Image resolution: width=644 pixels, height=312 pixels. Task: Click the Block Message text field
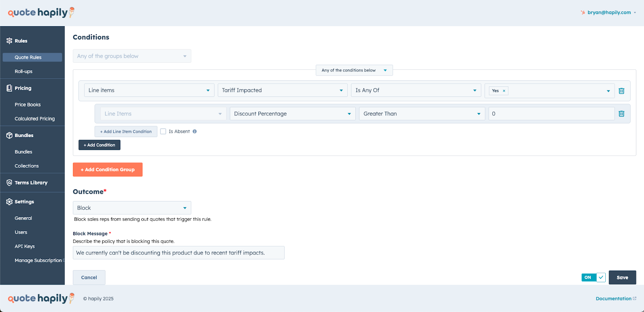[x=178, y=253]
